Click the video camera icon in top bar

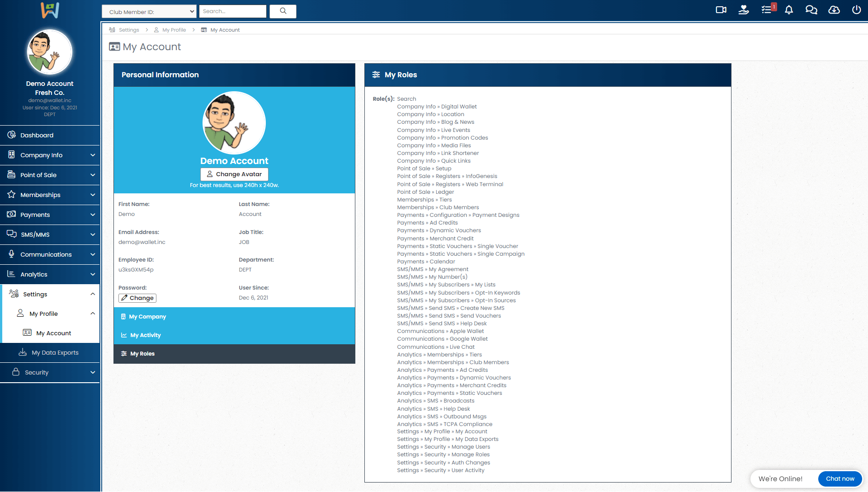(721, 10)
